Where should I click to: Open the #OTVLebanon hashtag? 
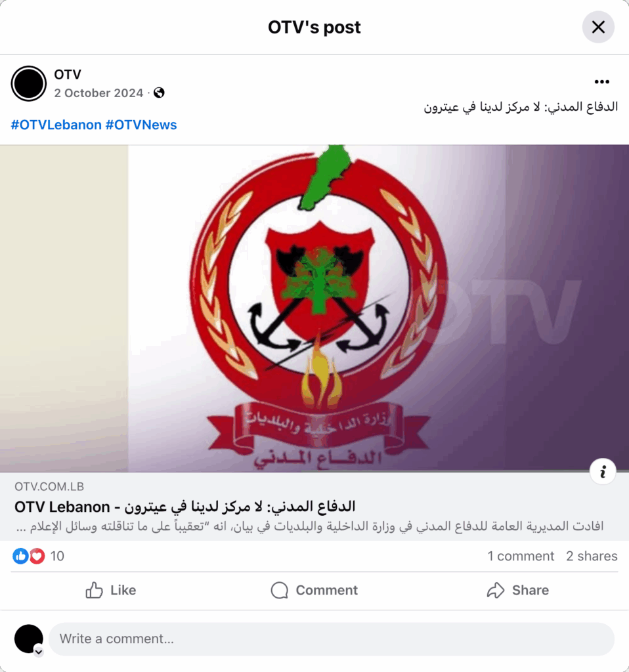(56, 125)
